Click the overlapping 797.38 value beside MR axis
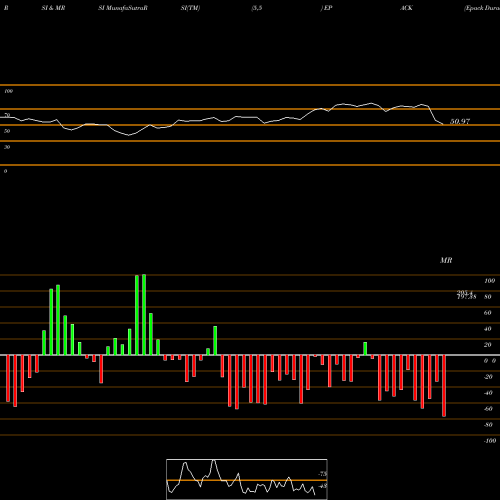Image resolution: width=500 pixels, height=500 pixels. (467, 296)
